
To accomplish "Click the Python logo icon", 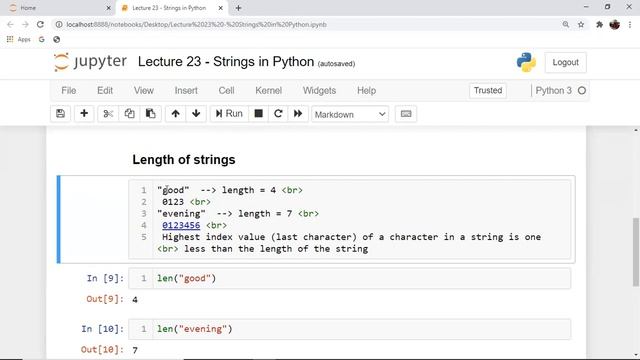I will pos(526,62).
